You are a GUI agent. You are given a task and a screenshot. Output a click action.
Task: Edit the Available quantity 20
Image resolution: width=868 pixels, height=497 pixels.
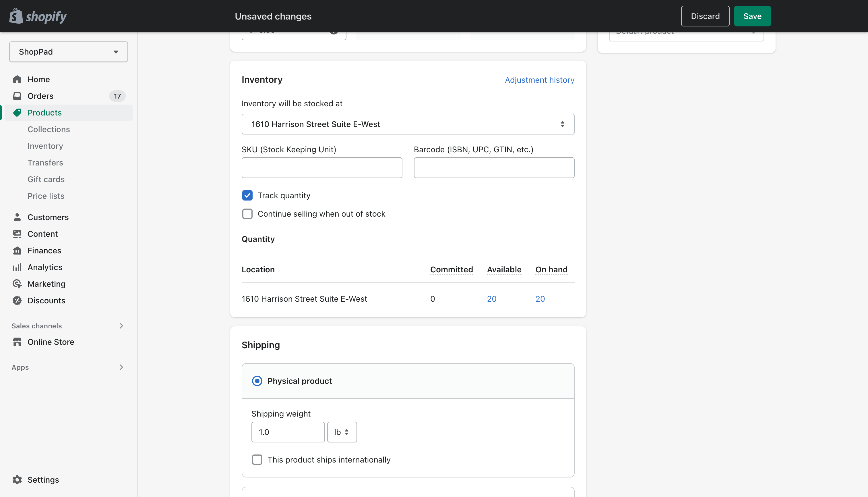[x=492, y=299]
